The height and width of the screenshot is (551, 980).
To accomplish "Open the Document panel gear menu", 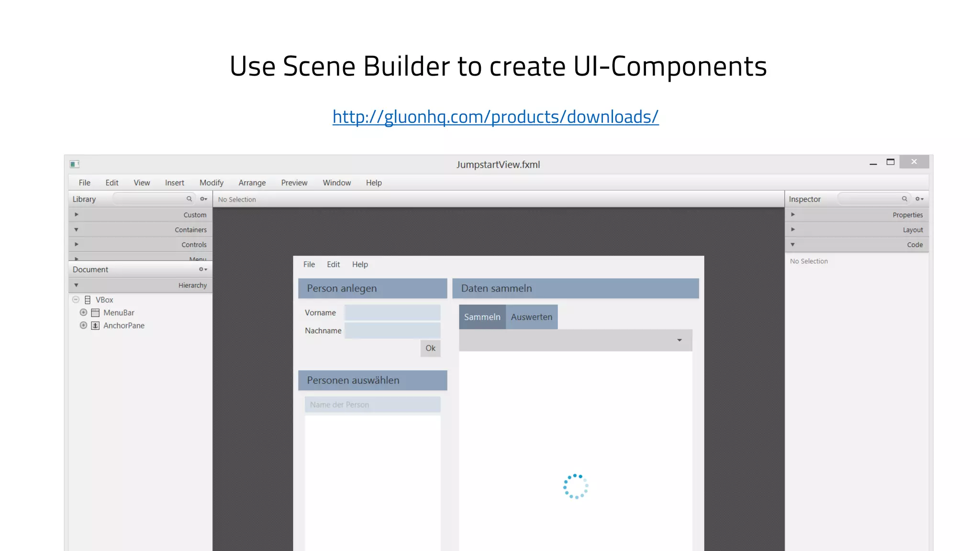I will [203, 269].
